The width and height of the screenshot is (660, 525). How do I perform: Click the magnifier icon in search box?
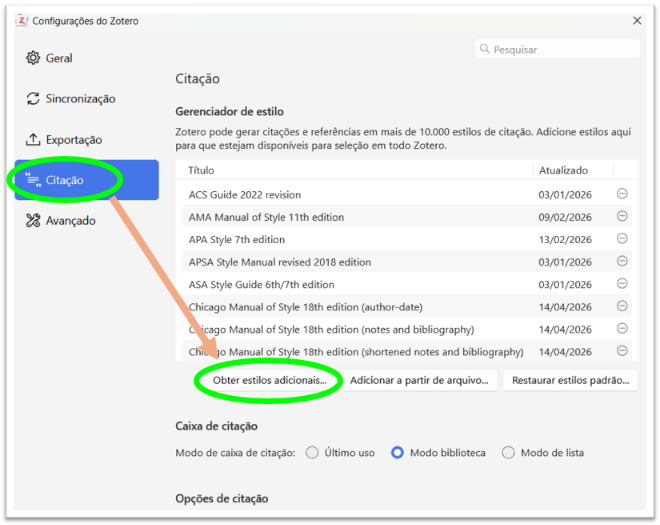coord(484,49)
